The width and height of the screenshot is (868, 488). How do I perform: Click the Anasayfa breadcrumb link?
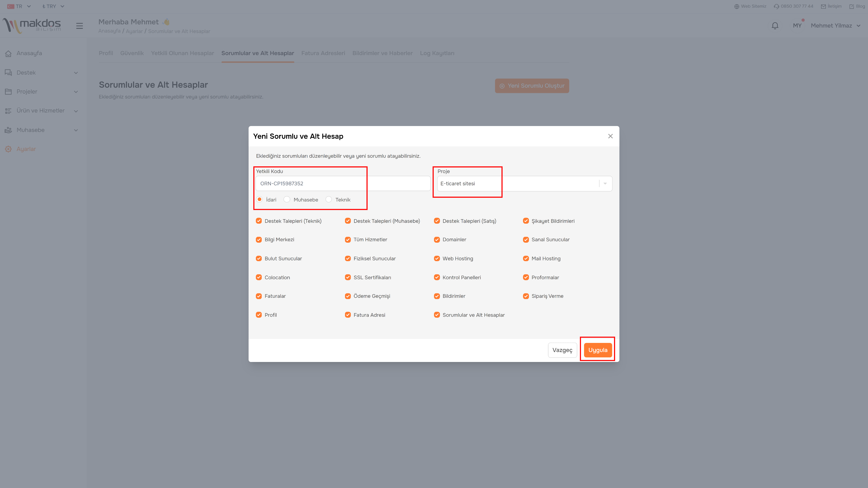point(109,31)
